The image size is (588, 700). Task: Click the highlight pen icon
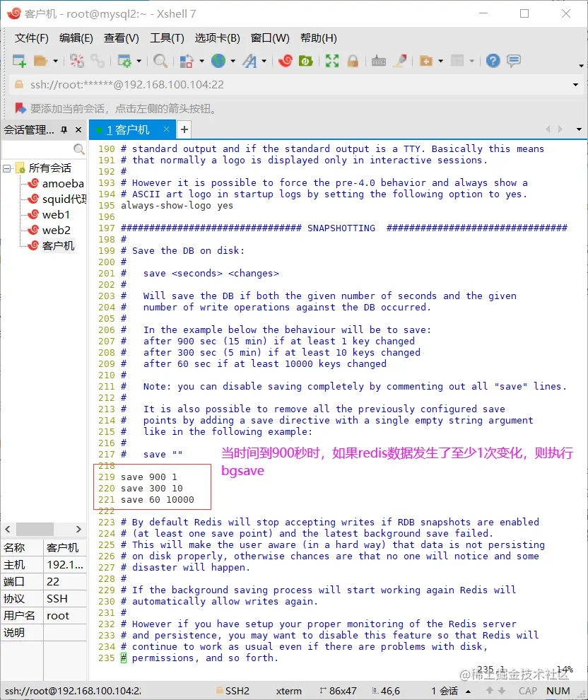point(400,61)
